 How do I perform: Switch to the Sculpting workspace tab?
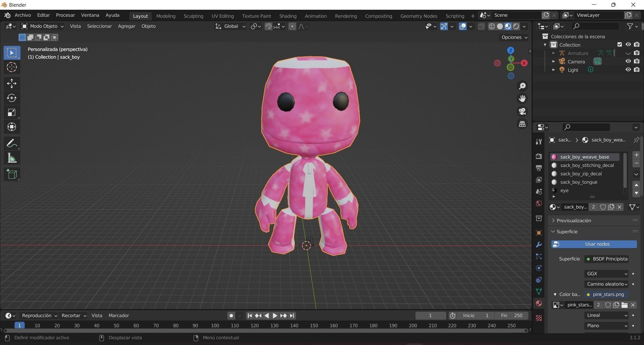click(x=194, y=16)
